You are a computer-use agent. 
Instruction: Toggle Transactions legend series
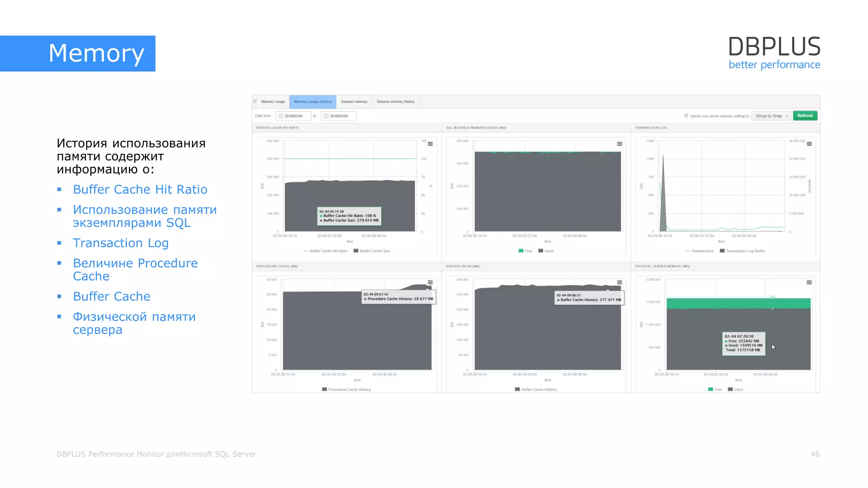699,251
